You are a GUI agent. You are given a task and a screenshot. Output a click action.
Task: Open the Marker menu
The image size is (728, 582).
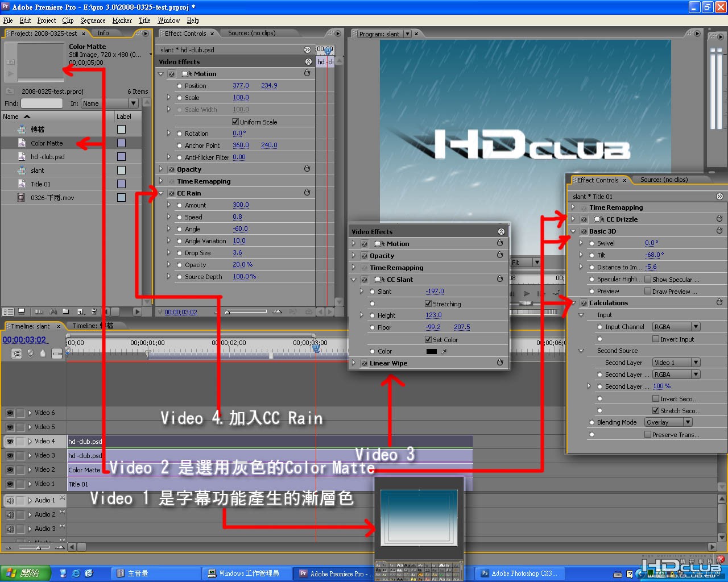pyautogui.click(x=122, y=20)
